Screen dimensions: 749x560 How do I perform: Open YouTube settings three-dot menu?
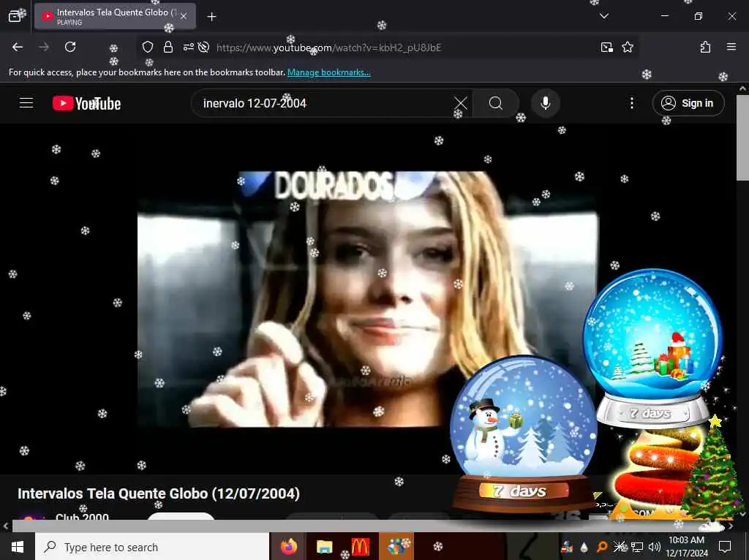[x=631, y=103]
